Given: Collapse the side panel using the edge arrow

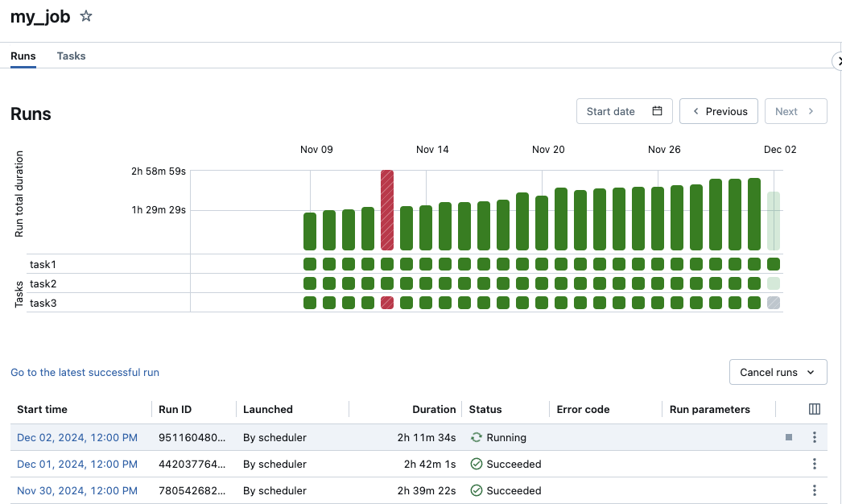Looking at the screenshot, I should click(x=837, y=61).
